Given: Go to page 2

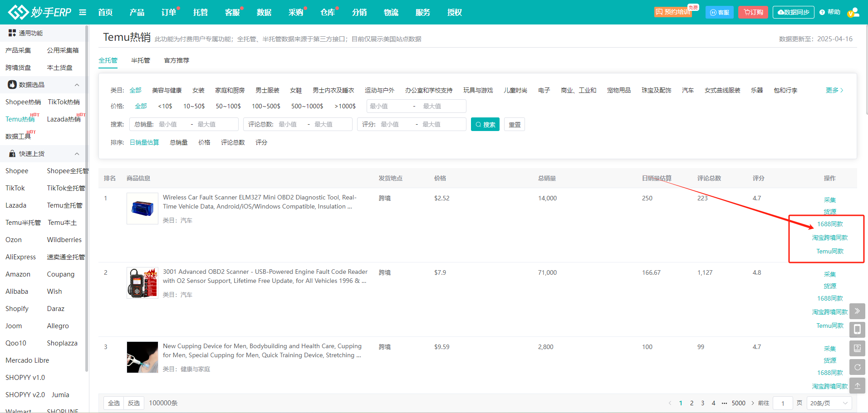Looking at the screenshot, I should click(x=691, y=403).
